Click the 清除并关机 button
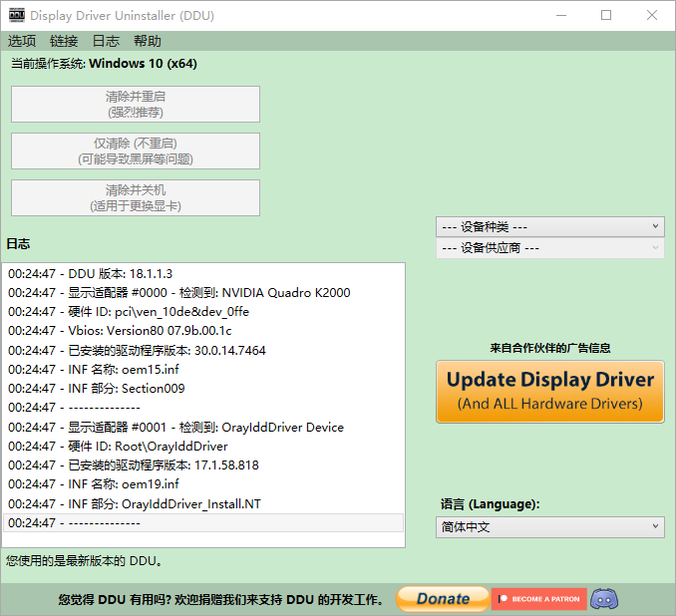The height and width of the screenshot is (616, 676). tap(136, 198)
